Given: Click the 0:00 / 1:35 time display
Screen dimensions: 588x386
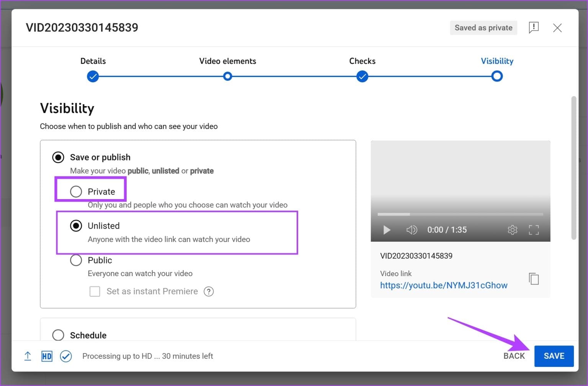Looking at the screenshot, I should coord(447,230).
